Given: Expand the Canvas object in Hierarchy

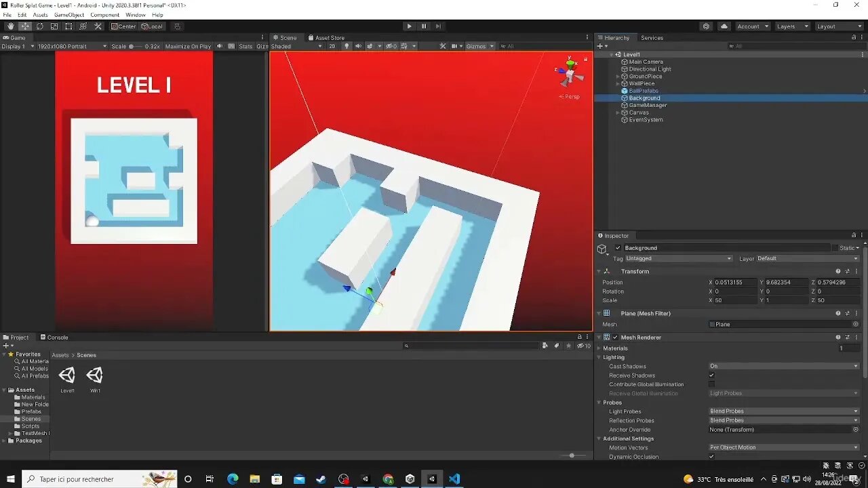Looking at the screenshot, I should point(618,113).
